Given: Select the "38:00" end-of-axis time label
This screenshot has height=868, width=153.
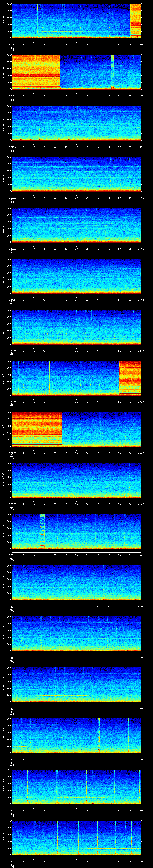Looking at the screenshot, I should (141, 453).
